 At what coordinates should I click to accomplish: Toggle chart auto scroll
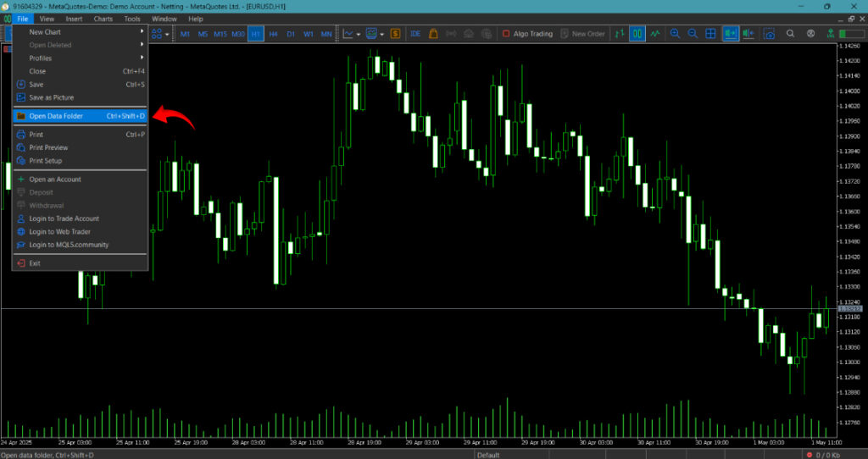(731, 34)
